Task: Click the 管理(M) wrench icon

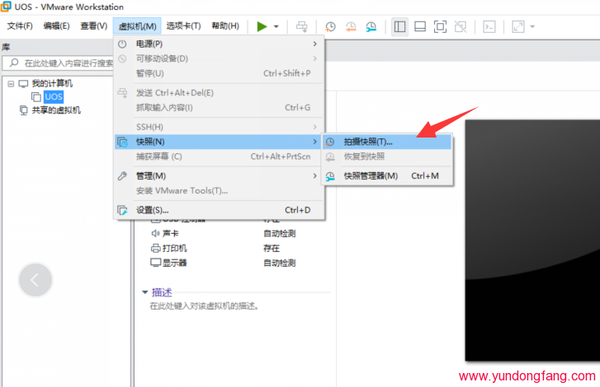Action: pos(122,176)
